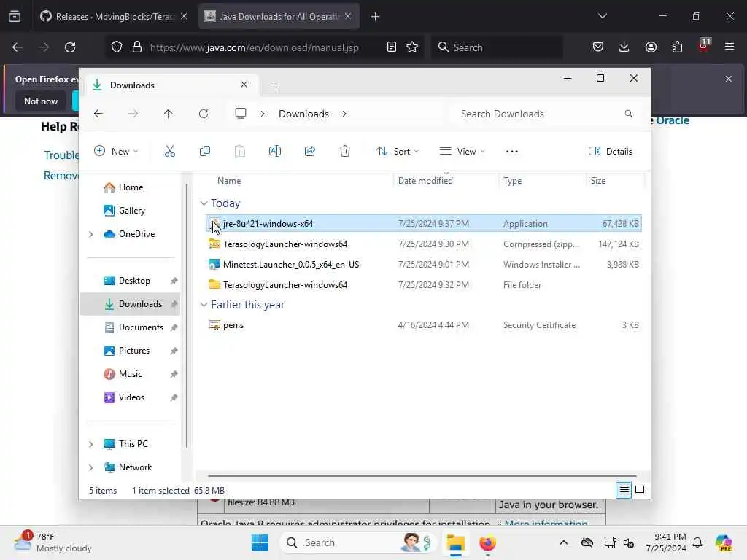Switch to the Java Downloads Firefox tab

click(279, 17)
